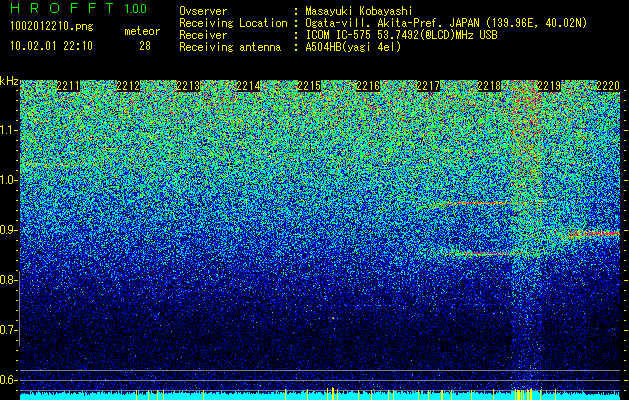Select observer name Masayuki Kobayashi
629x400 pixels.
[359, 11]
